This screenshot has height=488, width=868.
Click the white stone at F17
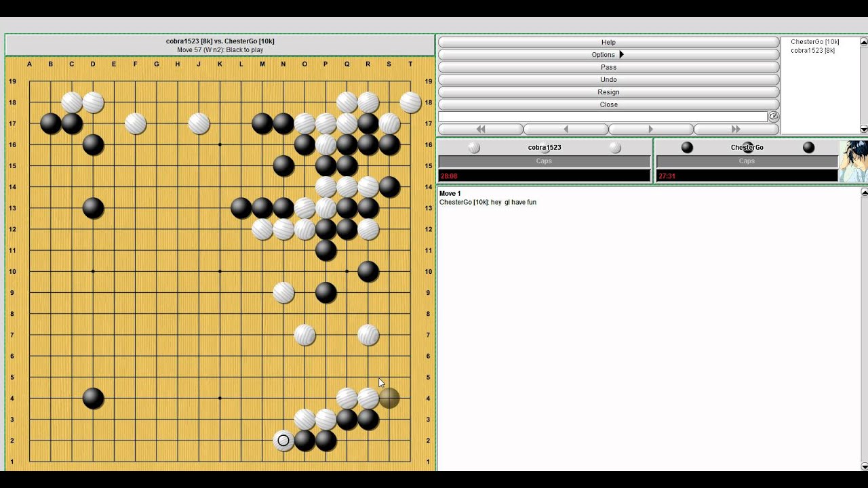[136, 123]
